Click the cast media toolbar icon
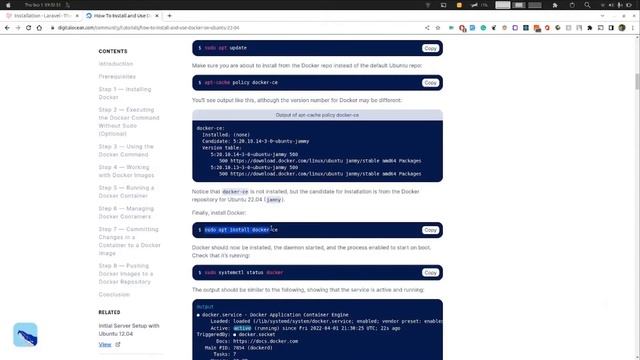This screenshot has height=360, width=640. coord(600,28)
